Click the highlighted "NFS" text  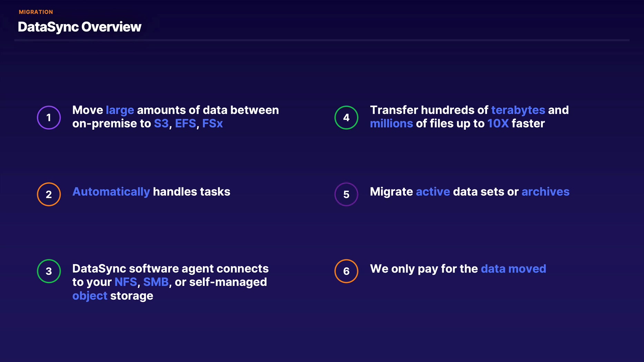tap(126, 282)
